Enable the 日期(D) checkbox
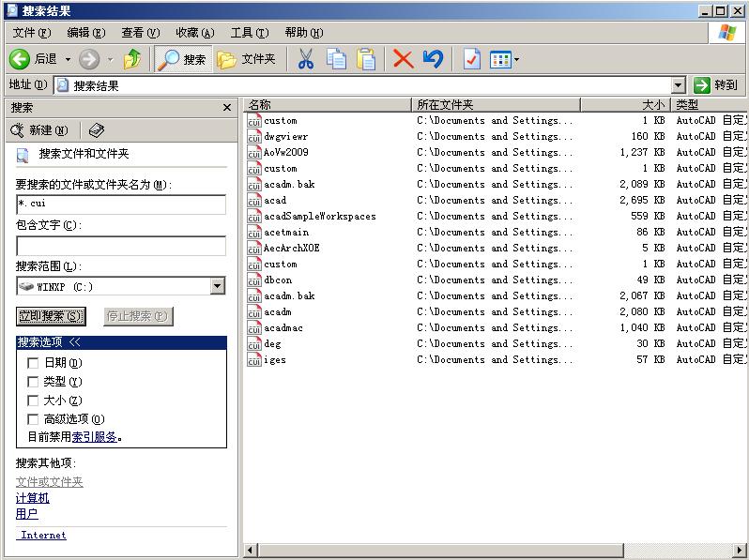 pos(33,363)
